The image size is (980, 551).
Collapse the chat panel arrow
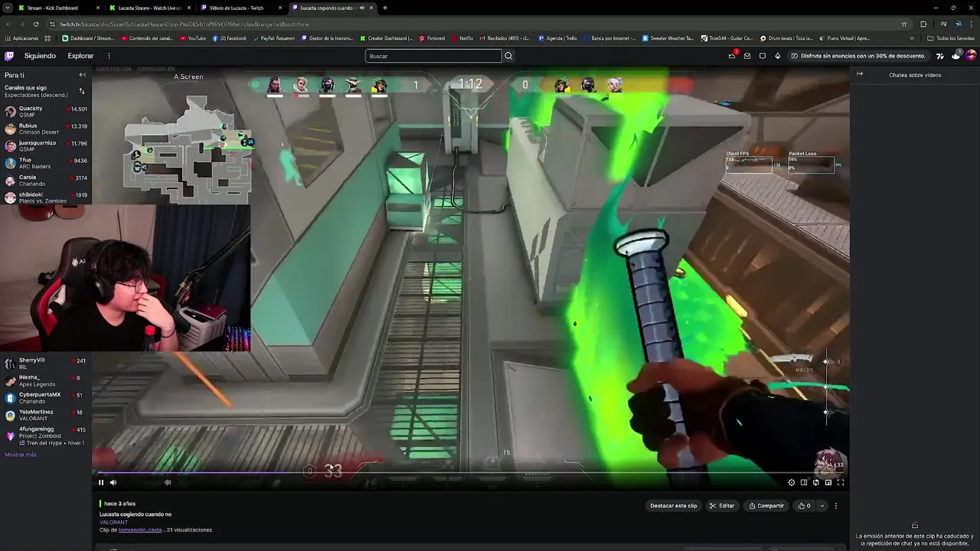[860, 74]
